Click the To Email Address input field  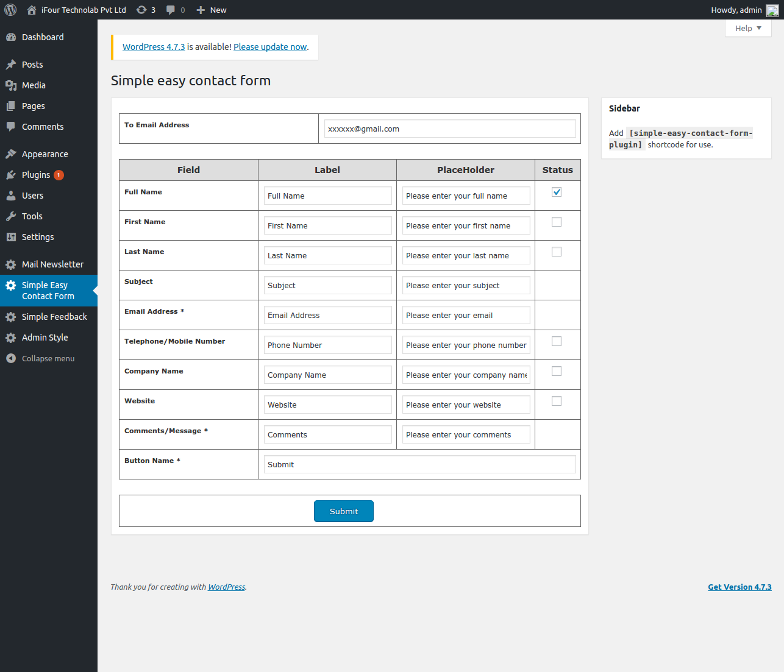pos(450,129)
